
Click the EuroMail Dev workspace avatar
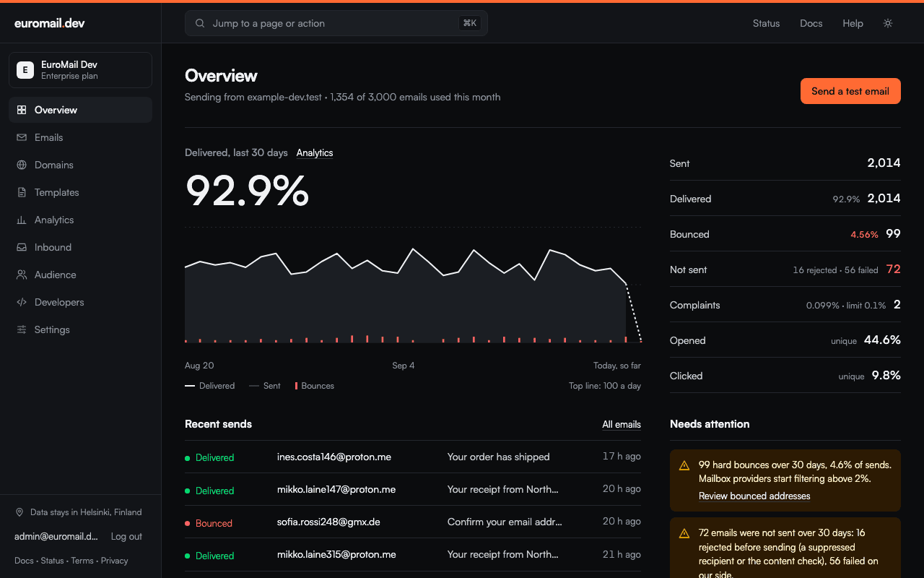point(25,70)
